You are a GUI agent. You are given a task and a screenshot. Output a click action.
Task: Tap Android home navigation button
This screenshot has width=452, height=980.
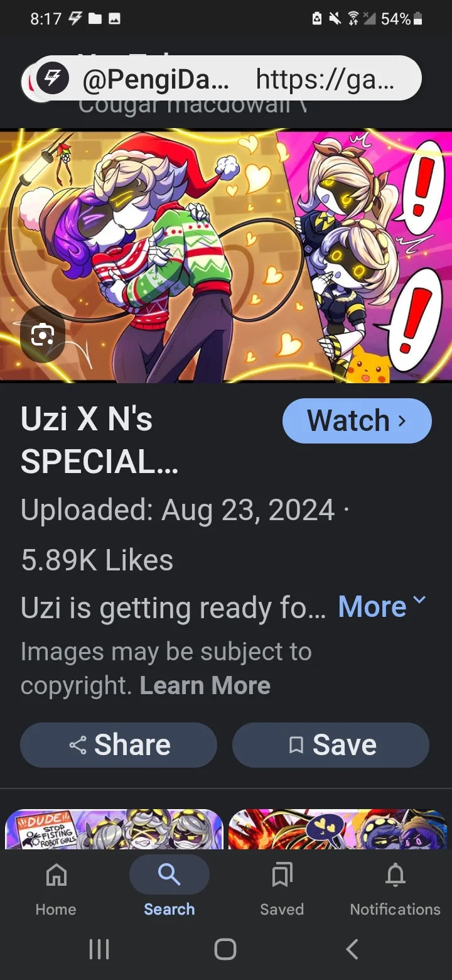(225, 949)
